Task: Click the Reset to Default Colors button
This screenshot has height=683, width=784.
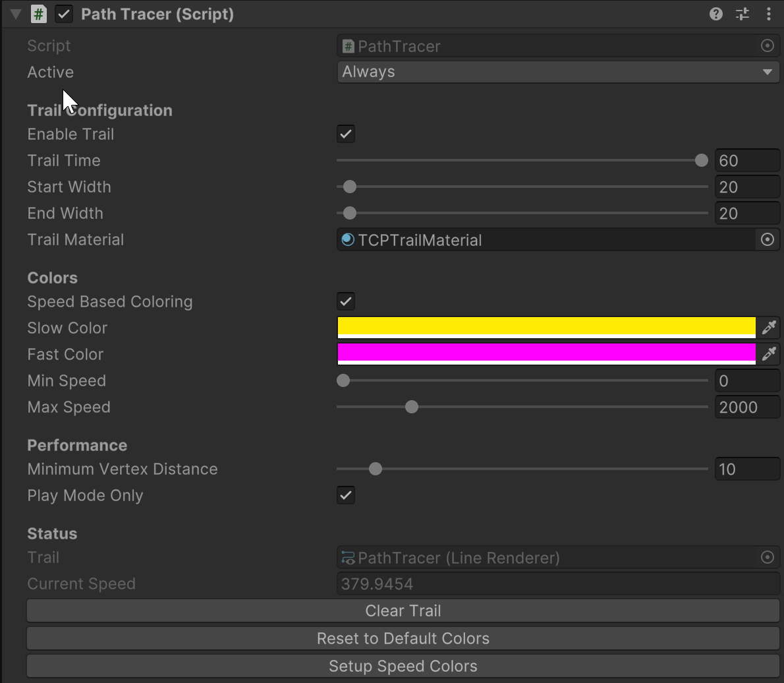Action: coord(403,638)
